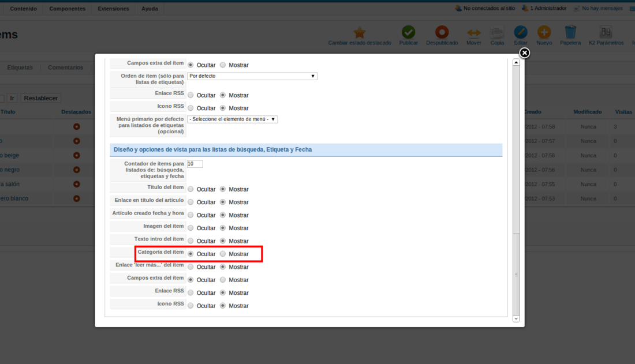Click the Contador de ítems input field

click(x=195, y=164)
